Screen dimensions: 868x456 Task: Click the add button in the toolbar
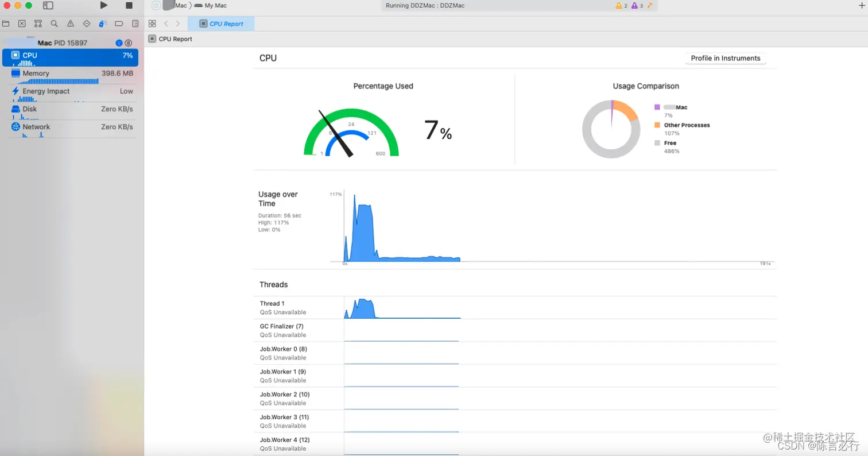(x=861, y=5)
